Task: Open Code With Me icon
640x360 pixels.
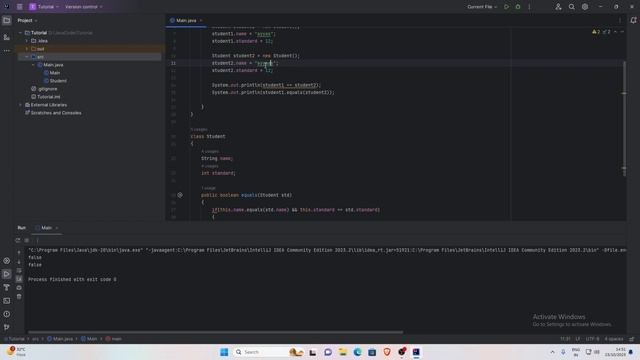Action: click(558, 7)
